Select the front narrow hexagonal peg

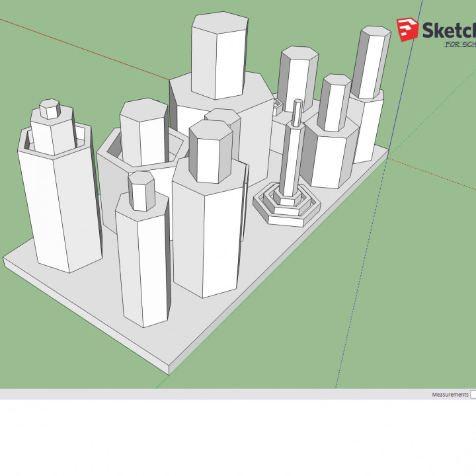tap(142, 264)
